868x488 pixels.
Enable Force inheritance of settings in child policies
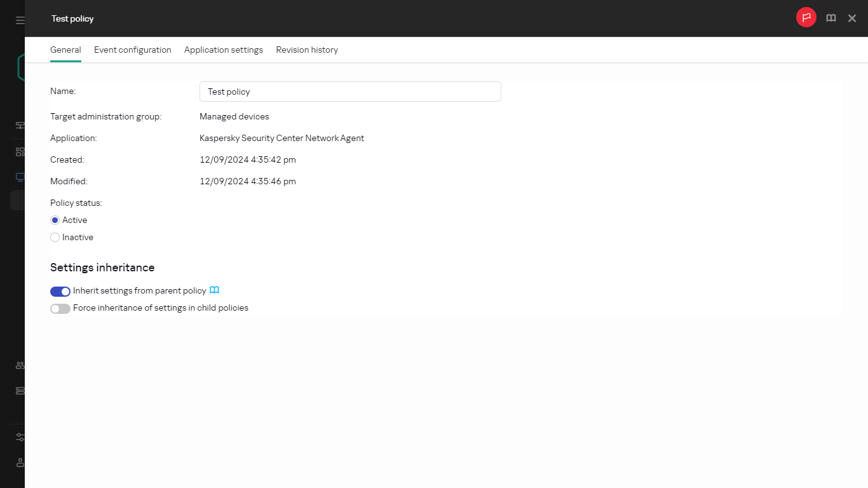pyautogui.click(x=60, y=309)
